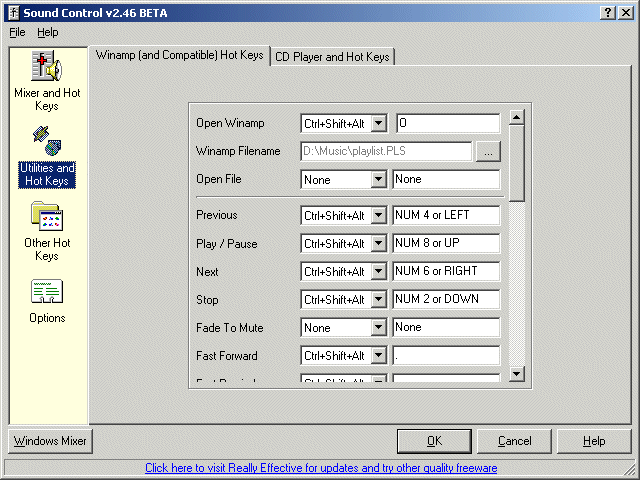
Task: Close the Sound Control window
Action: pyautogui.click(x=625, y=13)
